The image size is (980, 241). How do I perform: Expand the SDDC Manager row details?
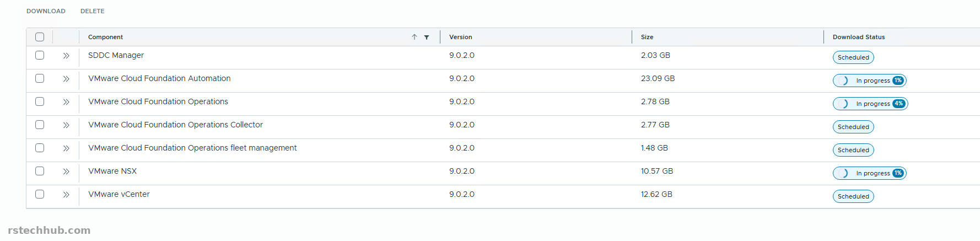coord(66,56)
